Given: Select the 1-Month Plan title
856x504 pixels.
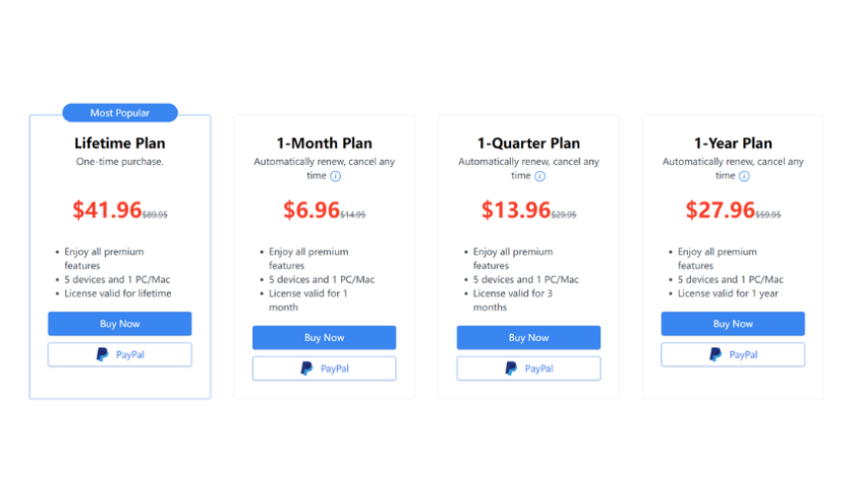Looking at the screenshot, I should (x=324, y=143).
